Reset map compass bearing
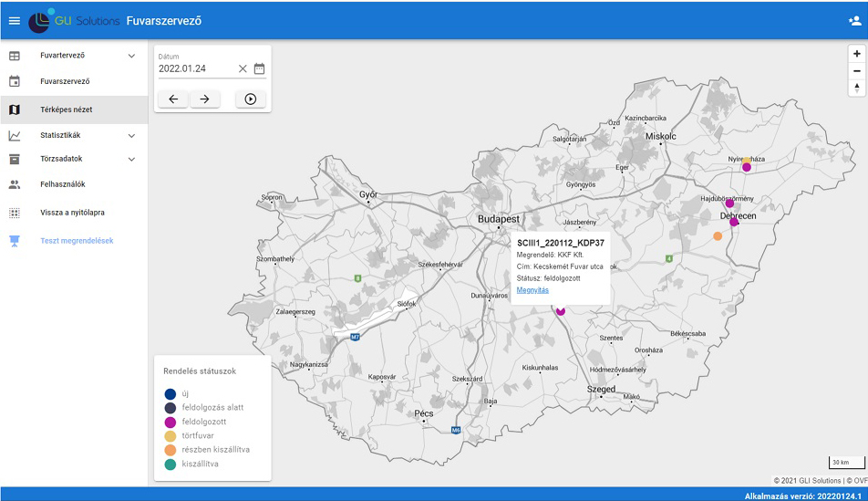The image size is (868, 501). coord(856,88)
